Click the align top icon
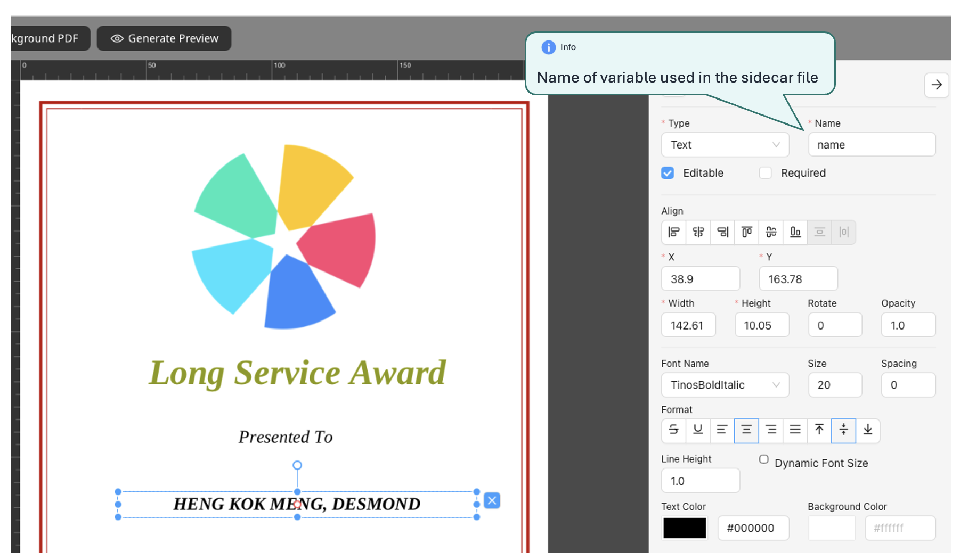The image size is (960, 560). [x=747, y=232]
